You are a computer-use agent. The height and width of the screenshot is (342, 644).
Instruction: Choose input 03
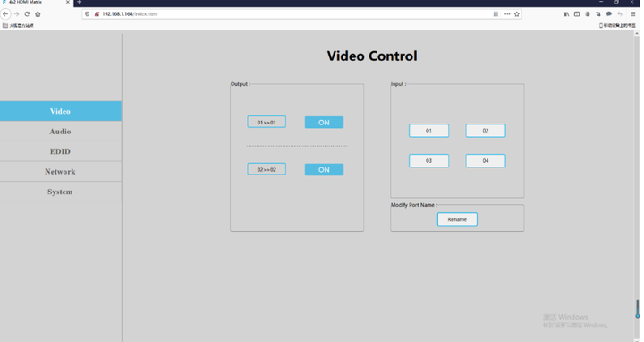tap(428, 161)
